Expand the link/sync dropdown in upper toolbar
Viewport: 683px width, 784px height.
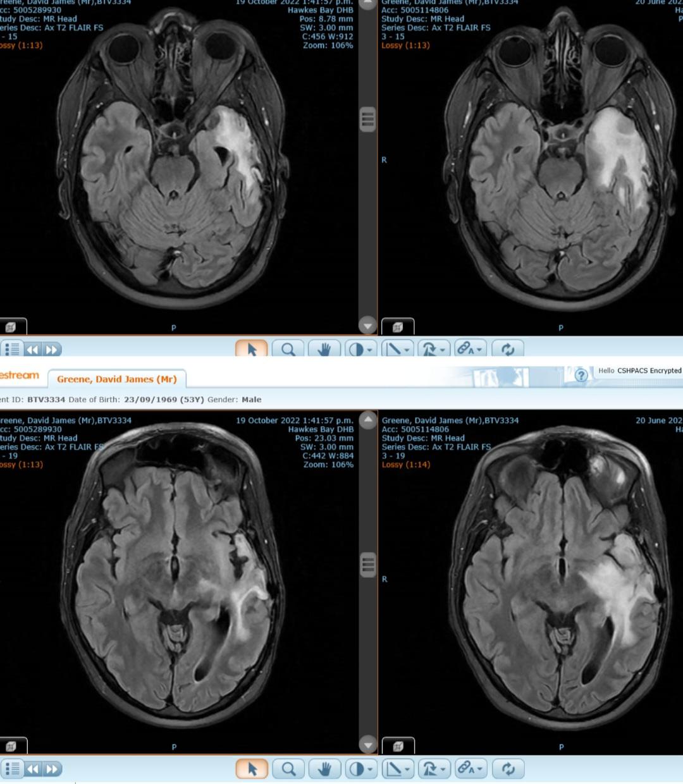coord(480,349)
